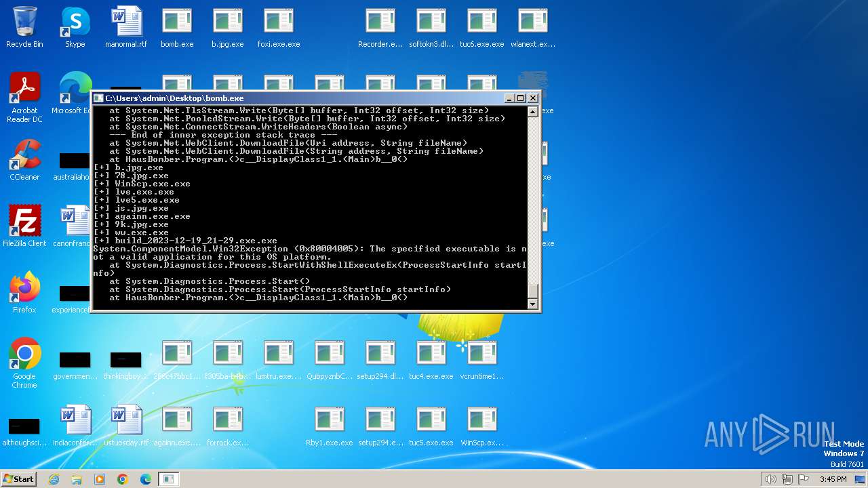This screenshot has width=868, height=488.
Task: Select the wlanext.ex... desktop file
Action: point(533,27)
